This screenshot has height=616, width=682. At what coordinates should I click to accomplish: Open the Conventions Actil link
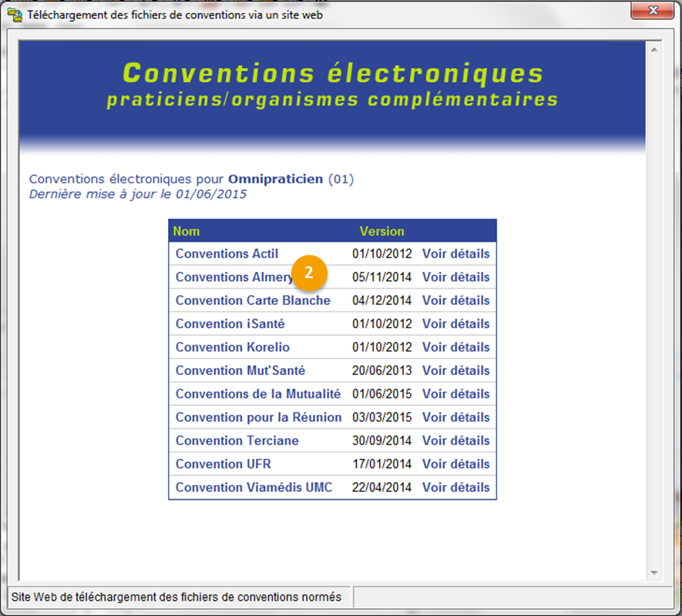pos(227,254)
